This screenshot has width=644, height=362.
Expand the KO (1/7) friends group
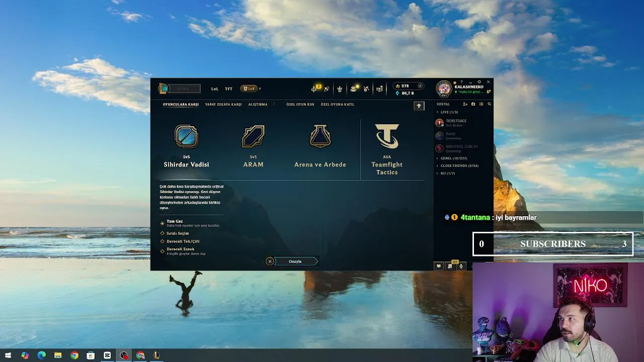tap(446, 173)
